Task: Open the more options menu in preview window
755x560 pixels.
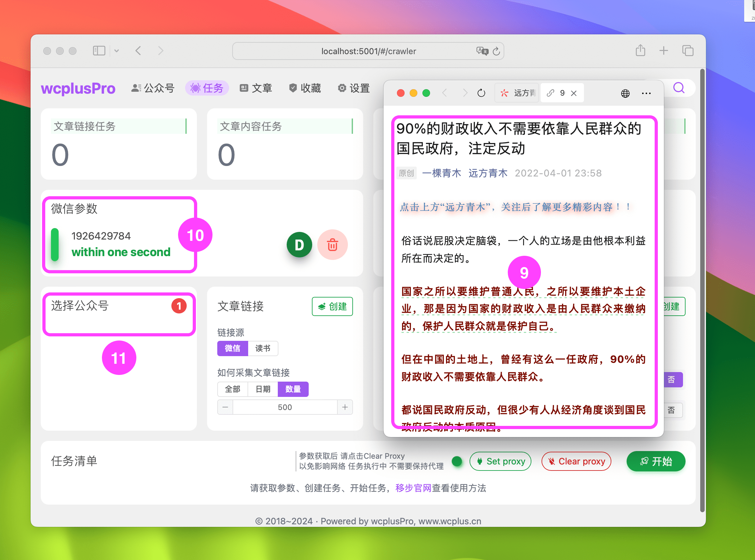Action: (646, 93)
